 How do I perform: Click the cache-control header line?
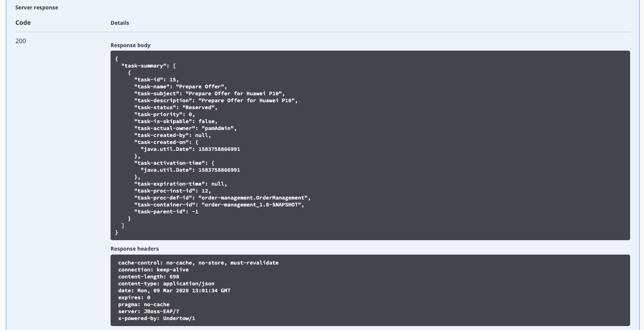click(x=198, y=263)
